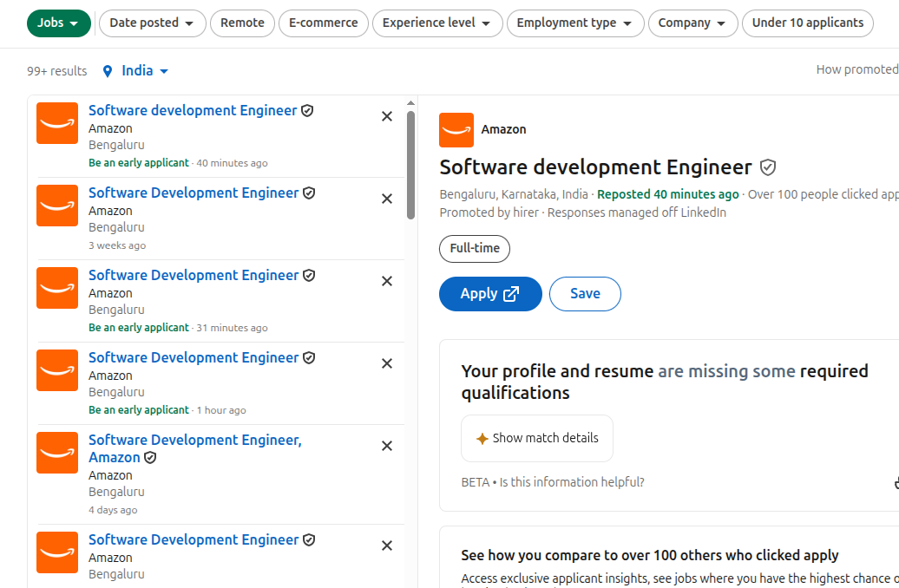Click the verified shield on the 1 hour ago listing
Viewport: 899px width, 588px height.
click(309, 358)
